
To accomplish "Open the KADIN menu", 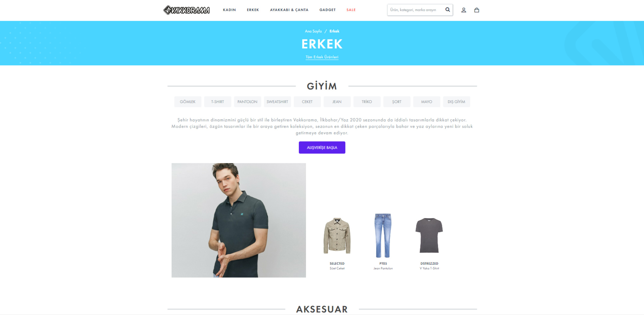I will [x=229, y=10].
